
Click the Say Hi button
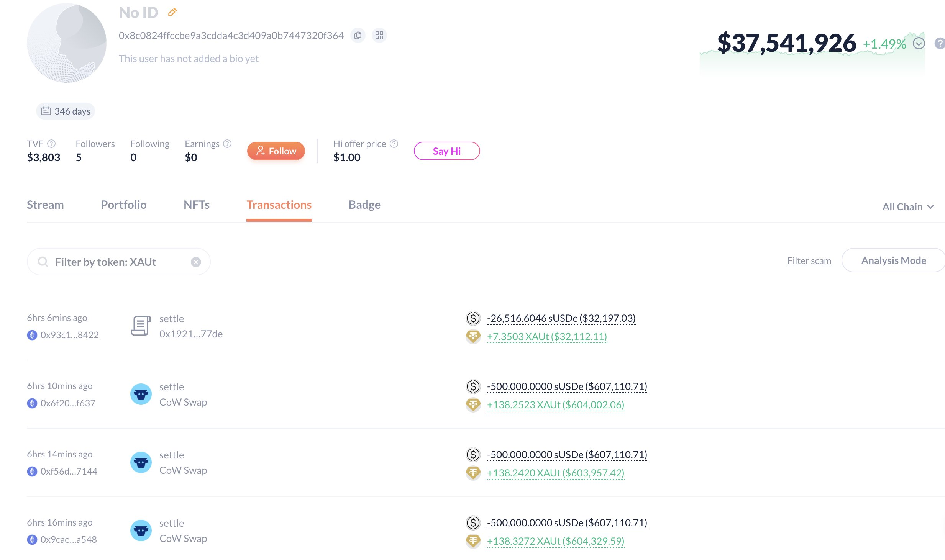pos(446,151)
